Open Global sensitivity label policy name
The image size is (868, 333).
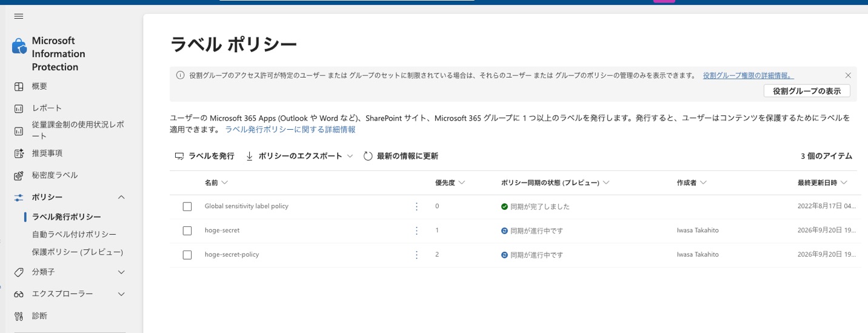click(247, 207)
